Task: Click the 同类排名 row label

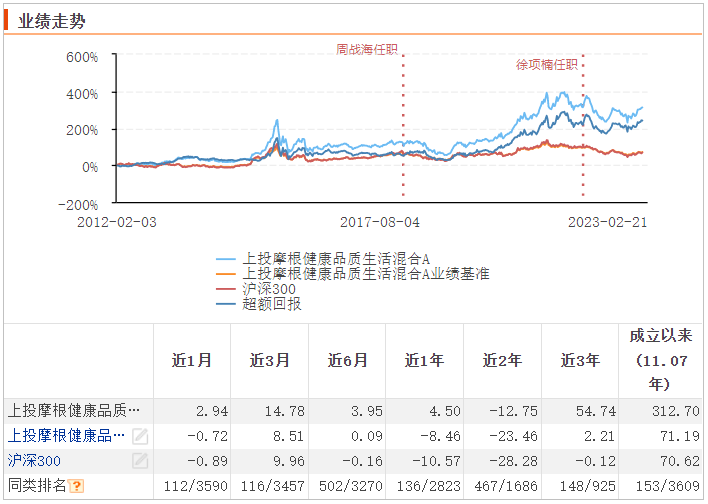Action: [37, 486]
